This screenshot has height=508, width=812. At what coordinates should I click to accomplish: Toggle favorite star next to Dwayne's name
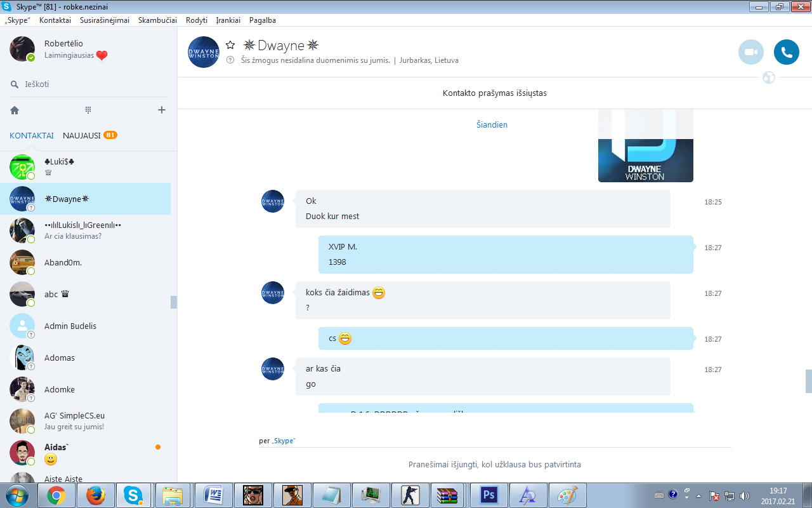tap(230, 45)
